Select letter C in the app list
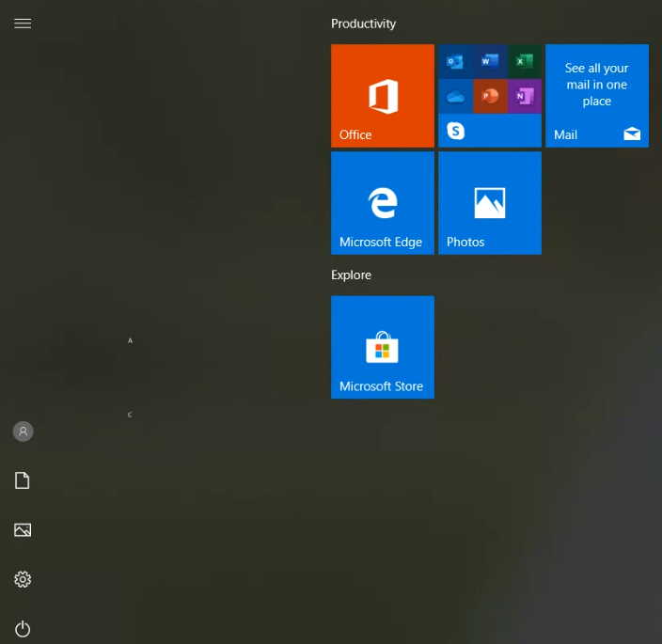This screenshot has width=662, height=644. coord(130,415)
